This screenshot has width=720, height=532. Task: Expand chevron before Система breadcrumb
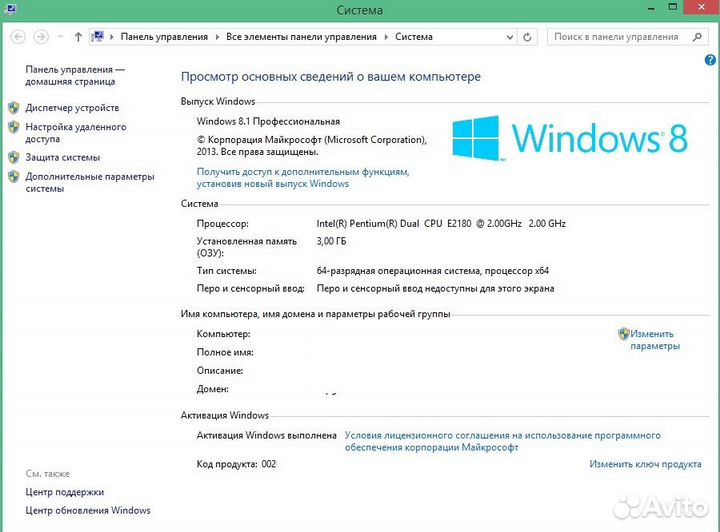[x=386, y=37]
